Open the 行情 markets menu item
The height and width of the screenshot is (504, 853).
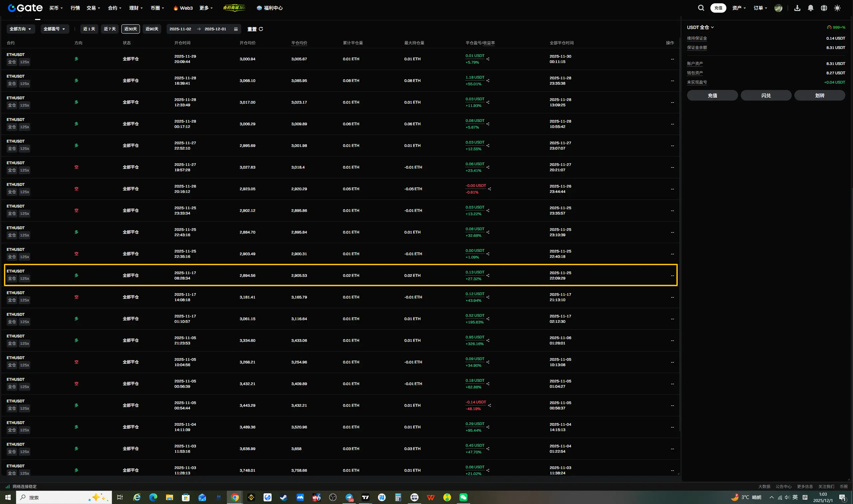coord(75,8)
